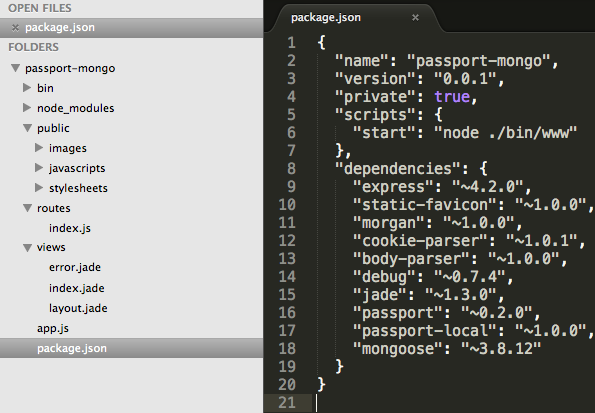
Task: Click line number 1 in the gutter
Action: 291,43
